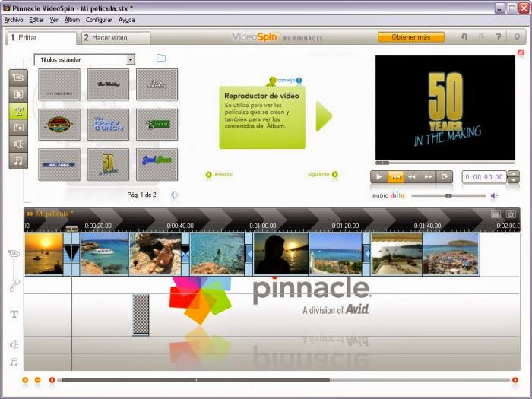Click the timeline trash delete icon
Viewport: 532px width, 399px height.
pyautogui.click(x=511, y=214)
